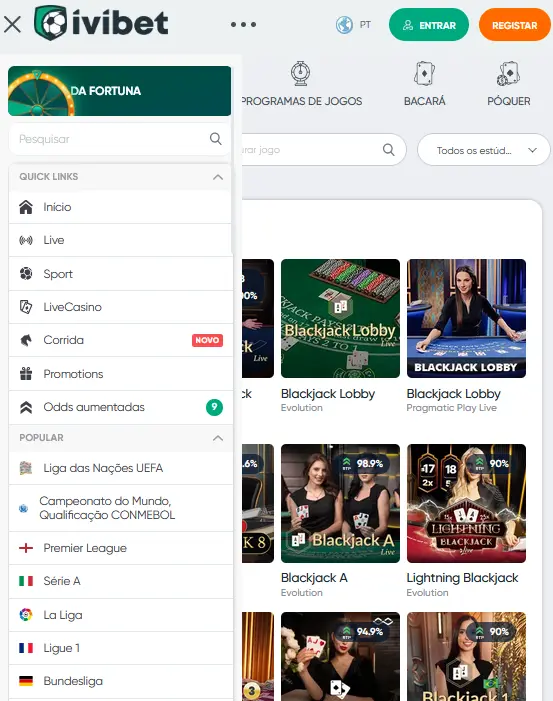The height and width of the screenshot is (701, 553).
Task: Open the Todos os estúdios dropdown
Action: [484, 150]
